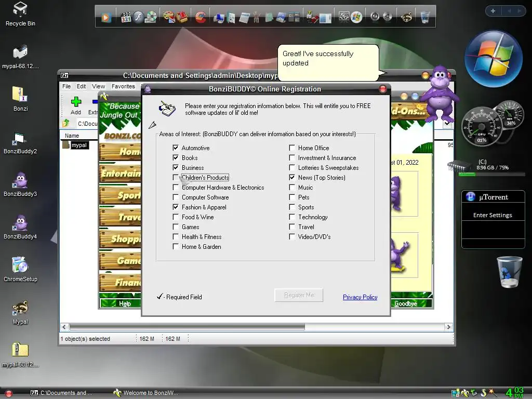Image resolution: width=532 pixels, height=399 pixels.
Task: Click the Sports sign in BonziWorld sidebar
Action: coord(120,195)
